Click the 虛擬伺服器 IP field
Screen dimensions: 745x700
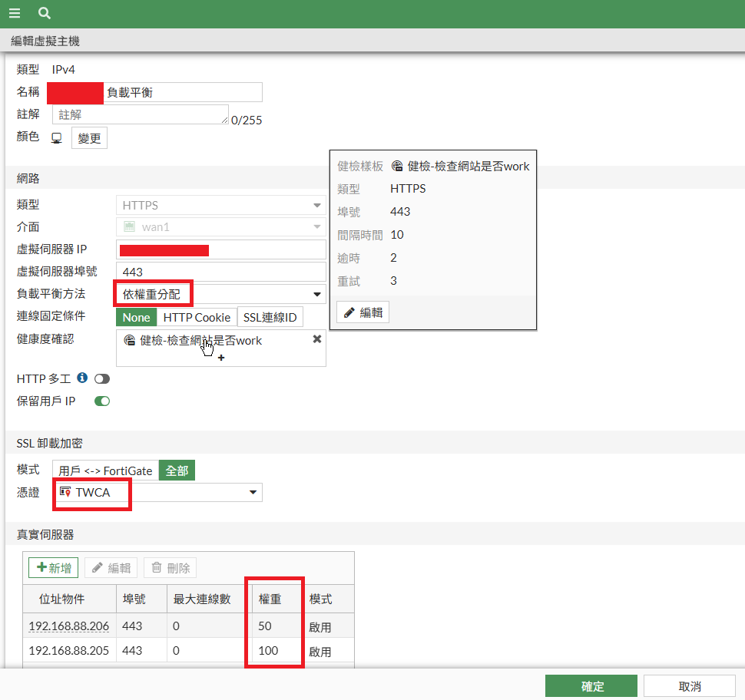tap(221, 249)
